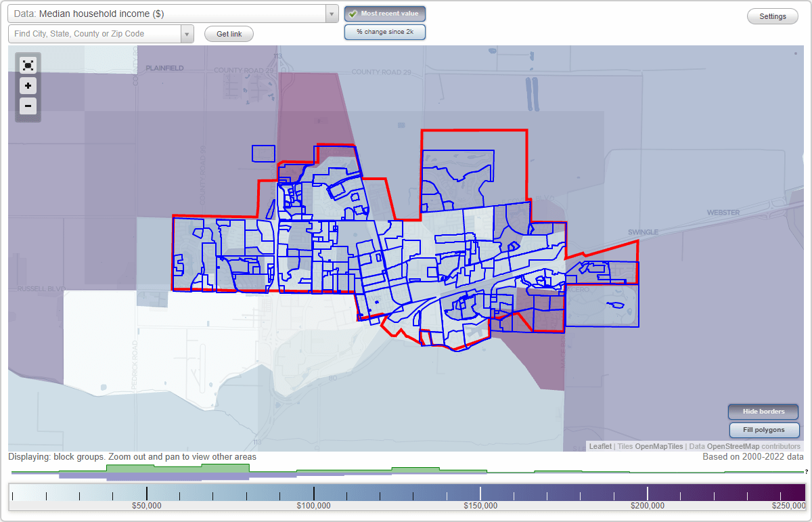Click the fullscreen map icon

(x=28, y=65)
